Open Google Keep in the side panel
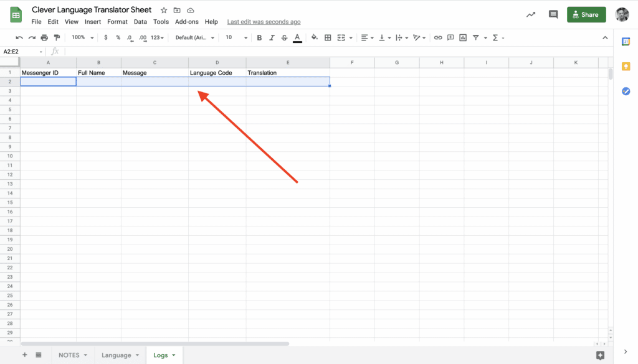The image size is (638, 364). click(x=626, y=67)
